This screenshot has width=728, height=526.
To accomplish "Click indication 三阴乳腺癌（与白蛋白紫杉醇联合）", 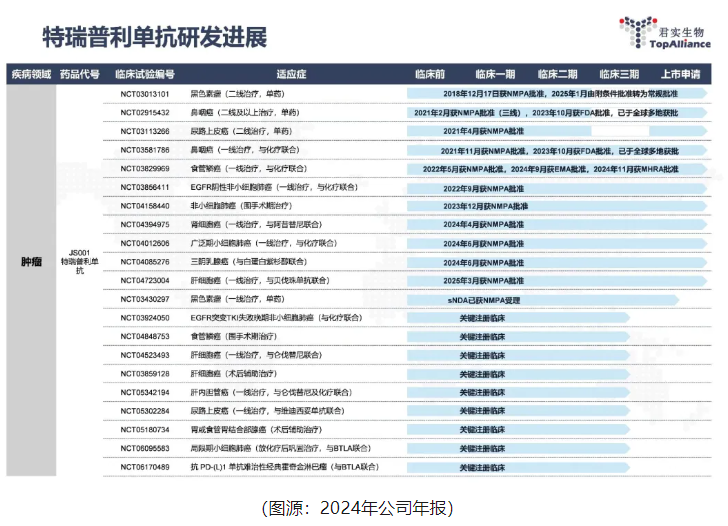I will (248, 262).
